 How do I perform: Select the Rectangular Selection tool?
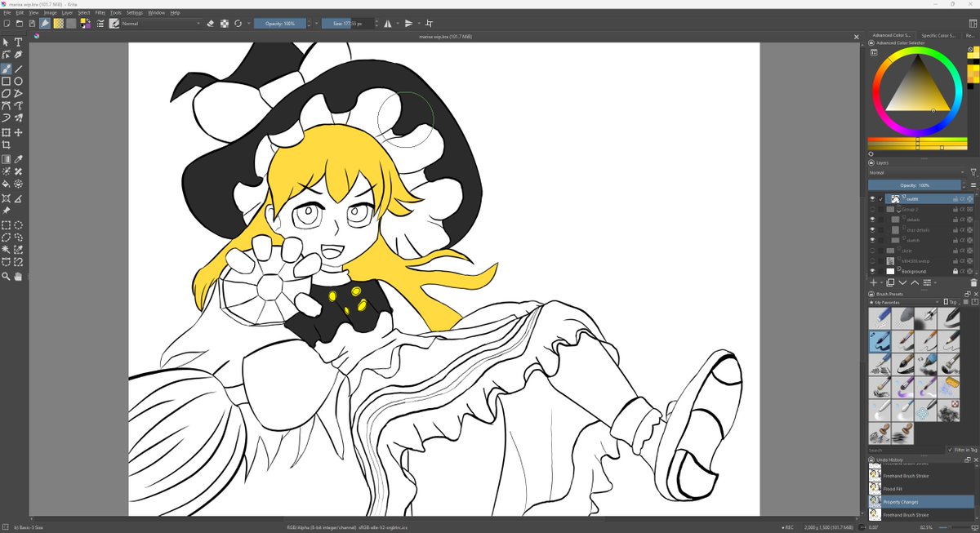6,225
